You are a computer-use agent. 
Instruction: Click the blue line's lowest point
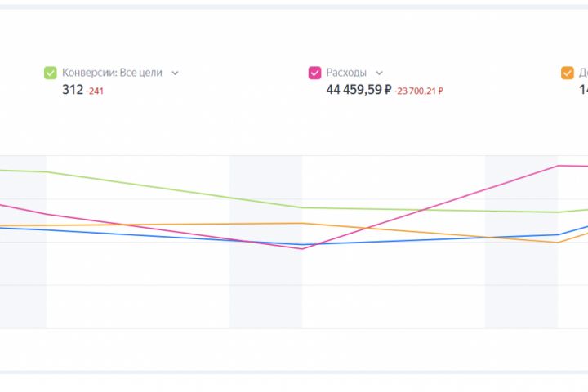pos(302,244)
